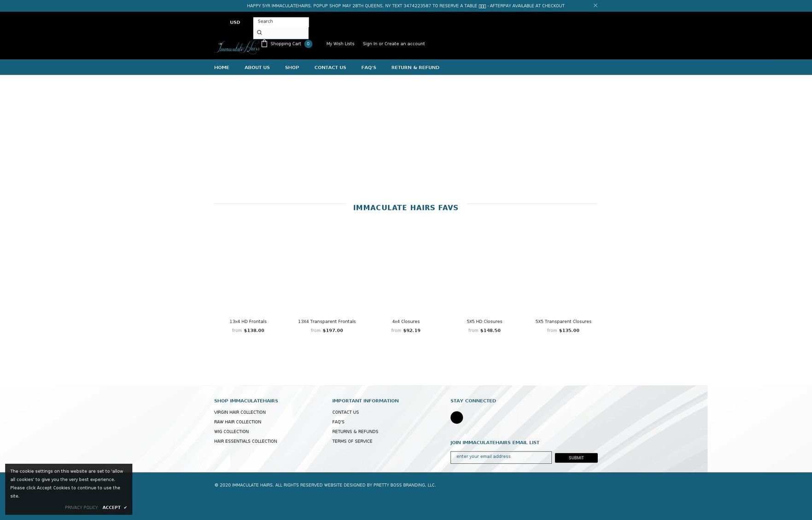
Task: Open the HOME menu item
Action: click(222, 67)
